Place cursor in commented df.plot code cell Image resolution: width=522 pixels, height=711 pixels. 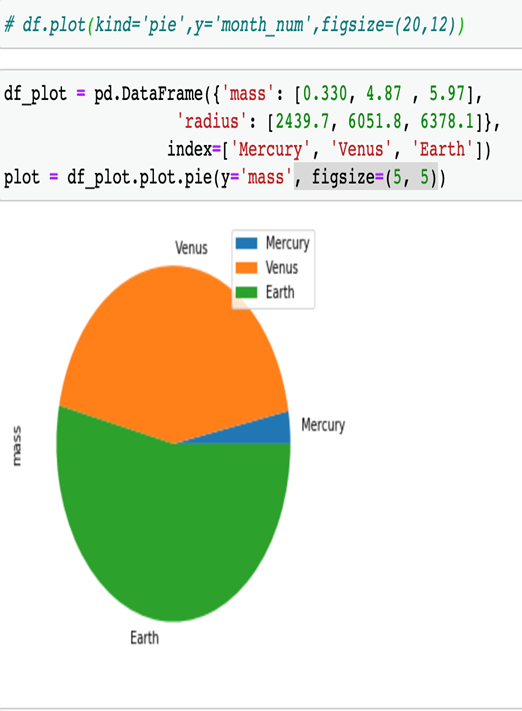[261, 24]
